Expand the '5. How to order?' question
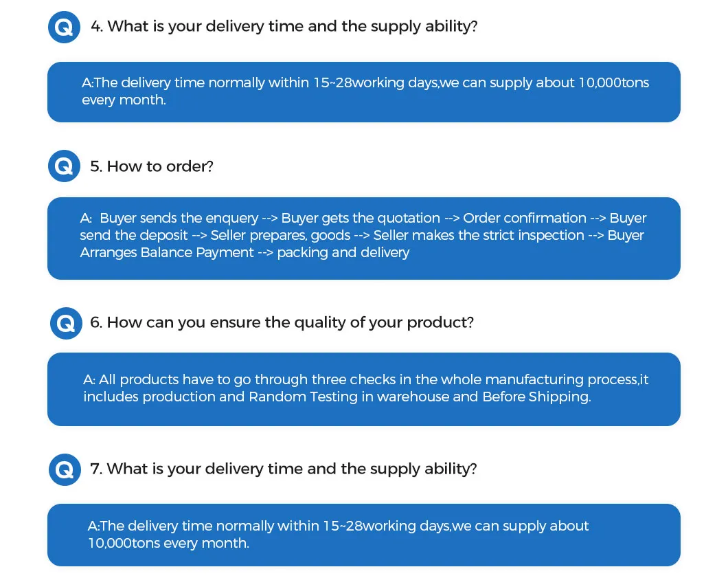This screenshot has width=728, height=578. pos(152,166)
